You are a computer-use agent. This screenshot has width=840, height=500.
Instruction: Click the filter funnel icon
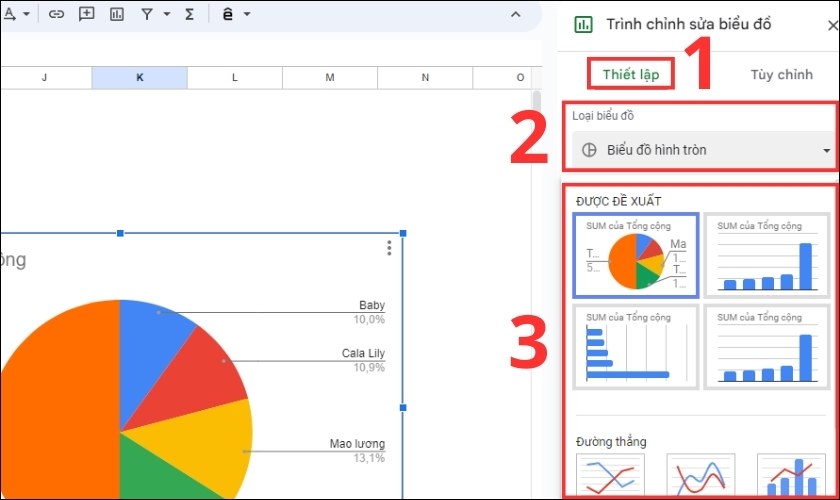point(147,14)
